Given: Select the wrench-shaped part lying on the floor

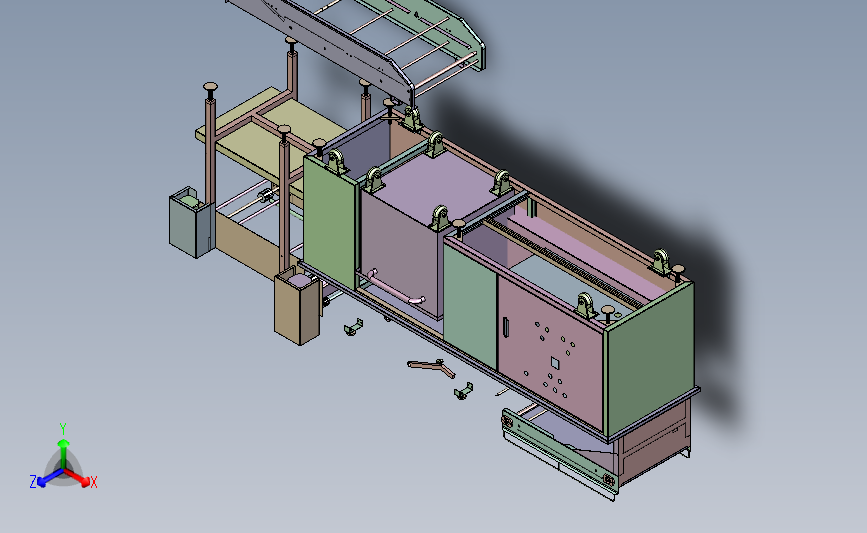Looking at the screenshot, I should click(432, 368).
